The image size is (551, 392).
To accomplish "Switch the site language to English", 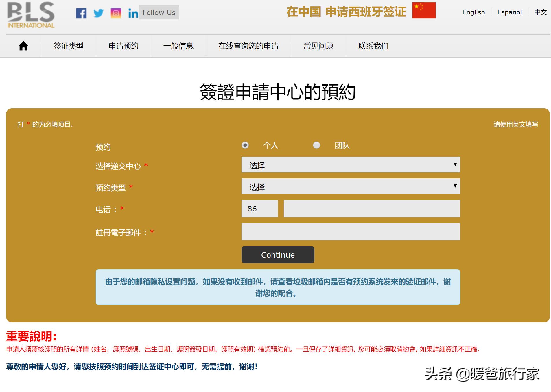I will [473, 12].
